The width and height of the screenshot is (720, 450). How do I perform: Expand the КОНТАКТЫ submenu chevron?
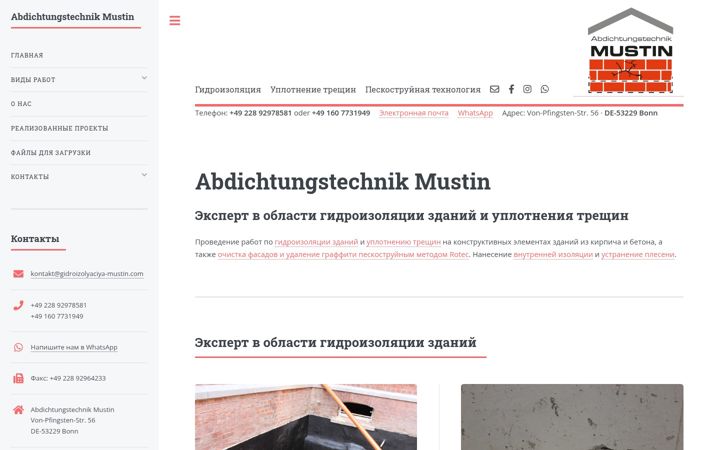[144, 175]
